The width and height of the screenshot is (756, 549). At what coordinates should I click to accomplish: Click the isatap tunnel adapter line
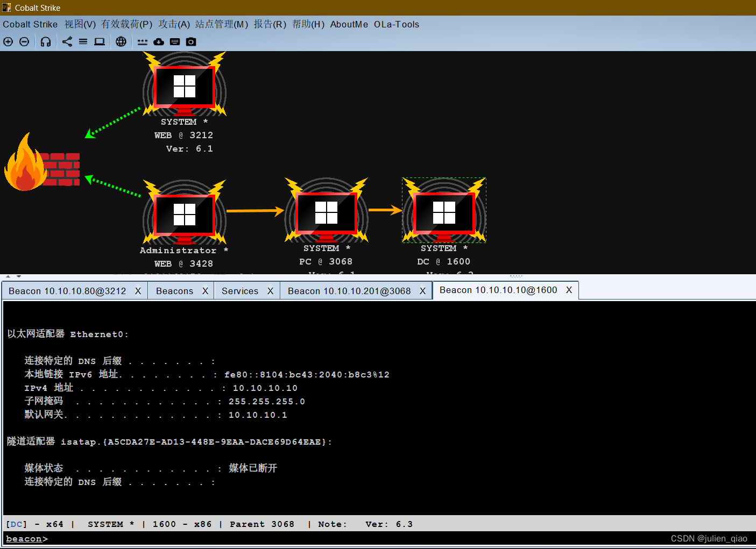click(169, 441)
